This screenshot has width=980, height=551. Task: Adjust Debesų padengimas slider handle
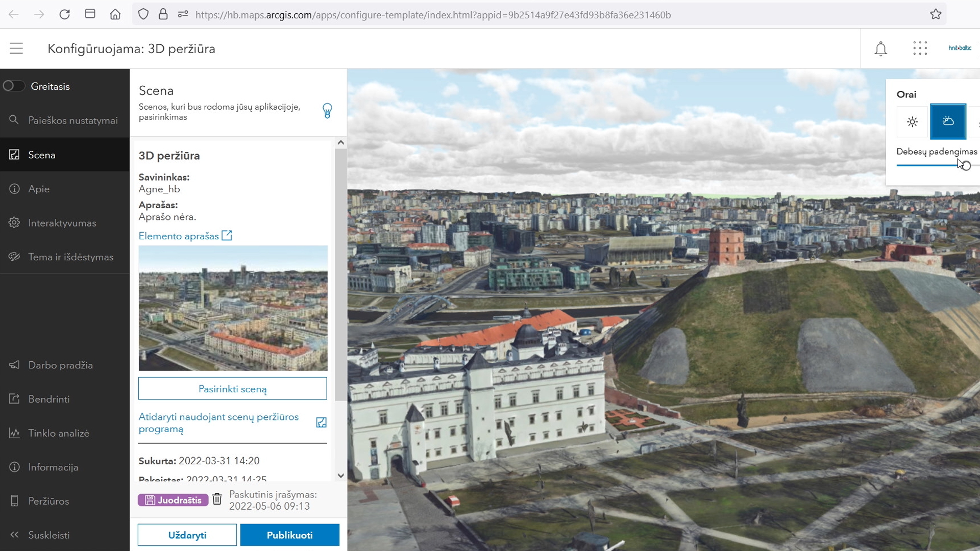(x=966, y=166)
